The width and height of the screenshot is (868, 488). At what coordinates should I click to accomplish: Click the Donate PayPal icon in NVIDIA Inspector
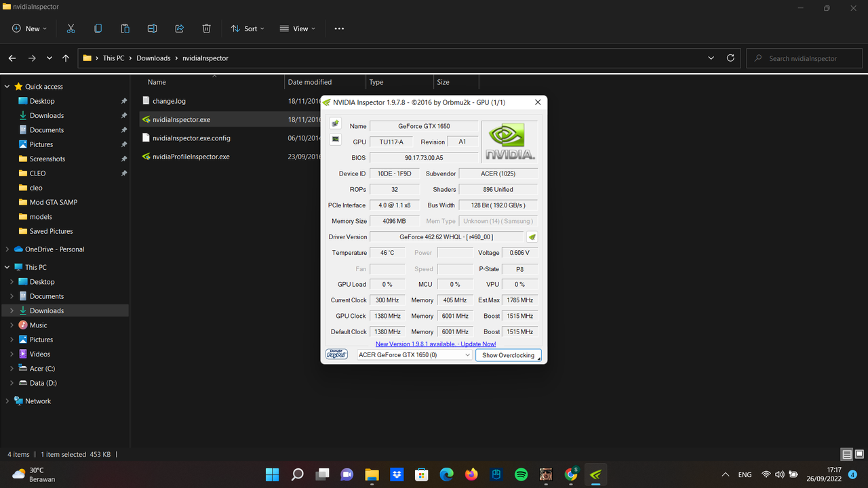pyautogui.click(x=337, y=354)
